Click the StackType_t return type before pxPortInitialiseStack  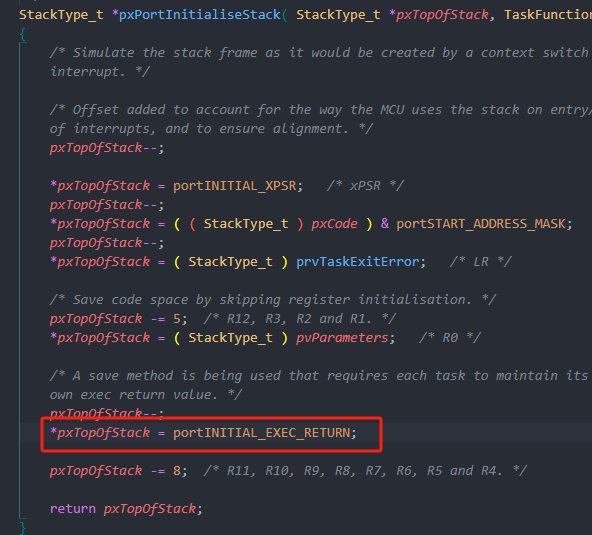[x=61, y=15]
